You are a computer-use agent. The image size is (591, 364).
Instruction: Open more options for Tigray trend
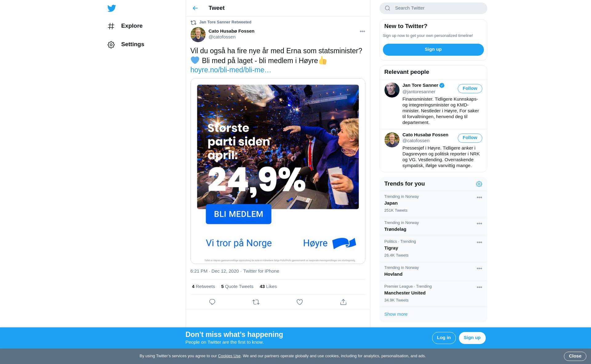coord(479,242)
